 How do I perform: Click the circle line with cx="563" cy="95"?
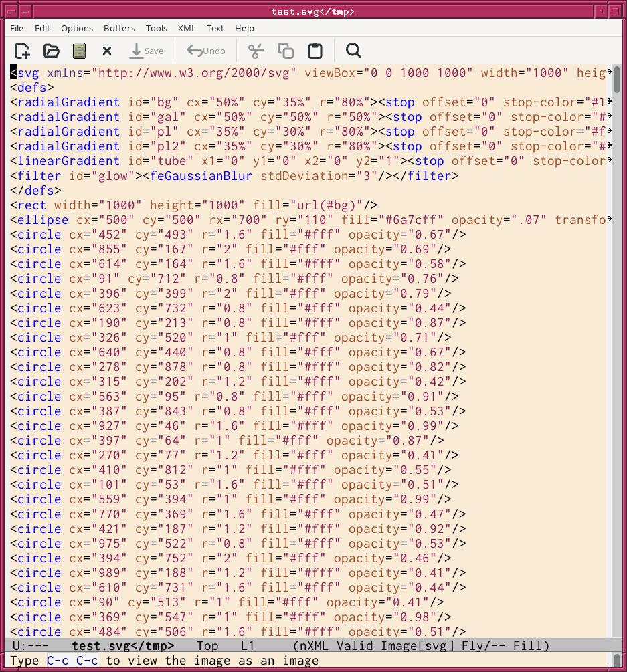click(x=234, y=397)
